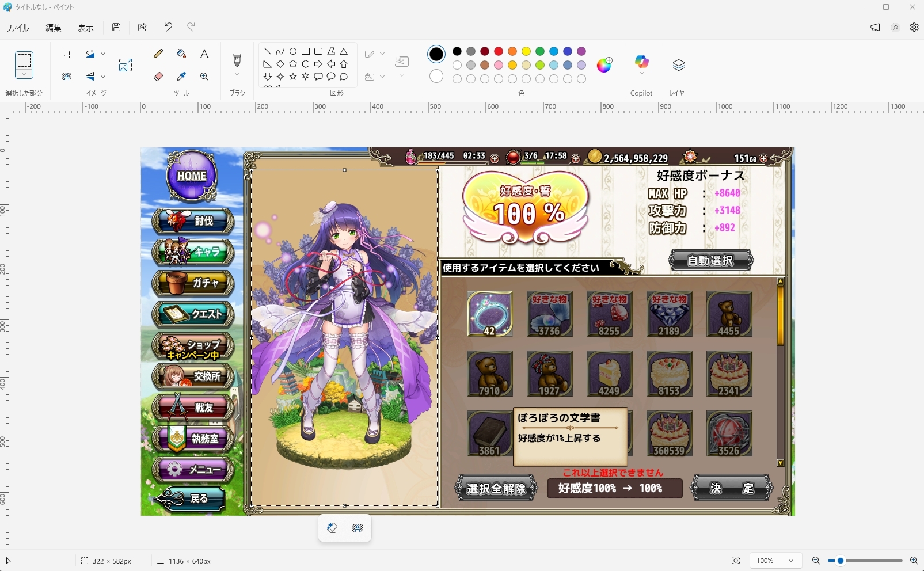This screenshot has height=571, width=924.
Task: Click the Fit to window icon
Action: point(736,561)
